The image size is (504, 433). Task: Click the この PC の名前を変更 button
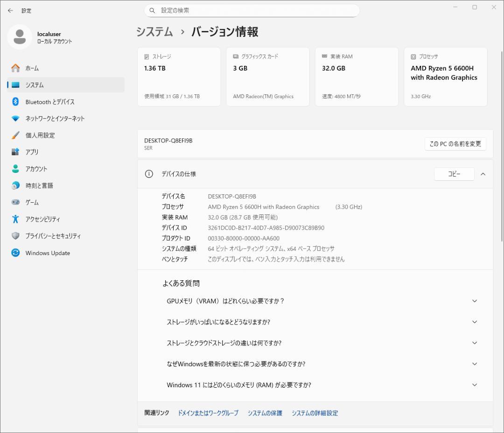tap(455, 144)
